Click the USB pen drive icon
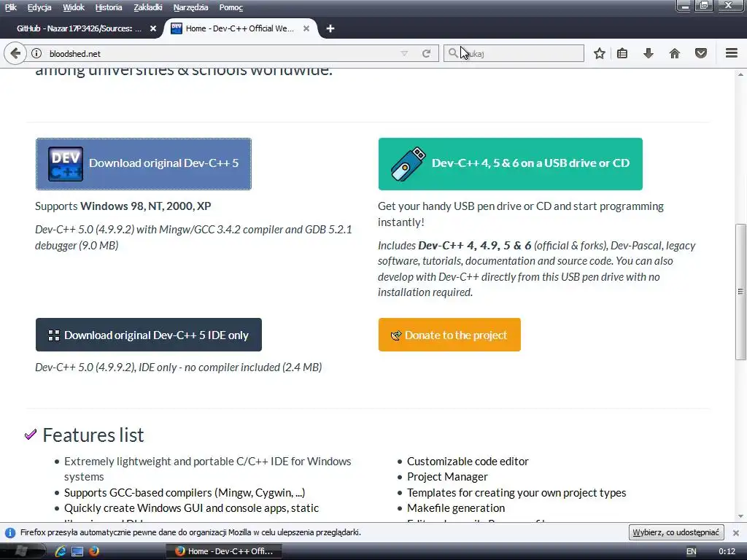Screen dimensions: 747x560 [409, 164]
